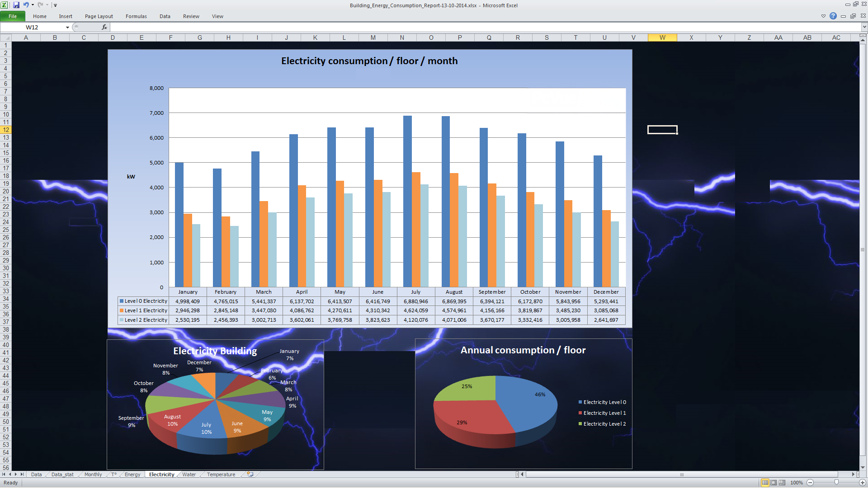Image resolution: width=868 pixels, height=488 pixels.
Task: Switch to the Water sheet tab
Action: pos(189,474)
